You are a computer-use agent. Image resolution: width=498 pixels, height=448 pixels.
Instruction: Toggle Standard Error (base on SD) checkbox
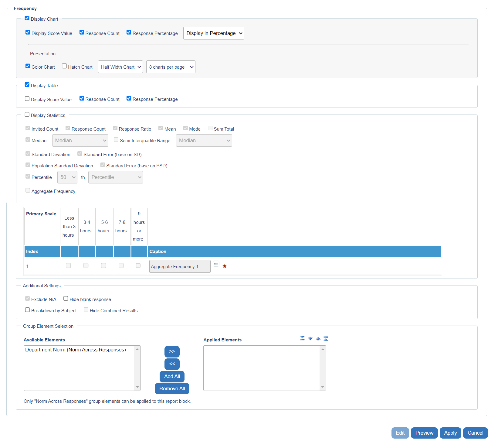pyautogui.click(x=80, y=154)
